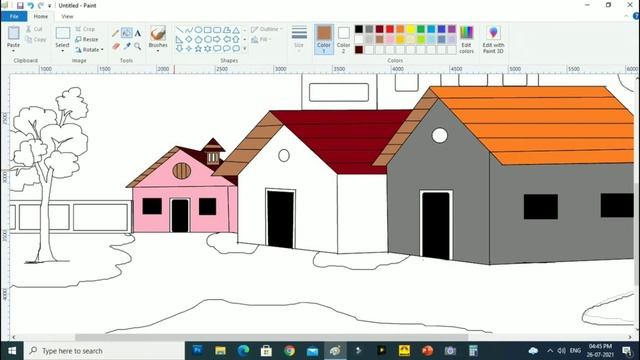Click the Save icon in title bar

click(20, 6)
